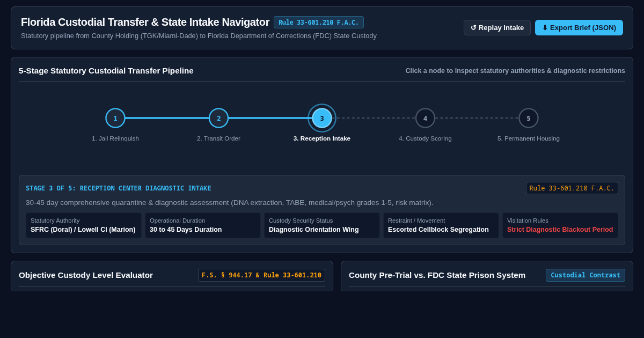The height and width of the screenshot is (338, 644).
Task: Click the 'Statutory pipeline from County Holding' subtitle
Action: (x=199, y=36)
